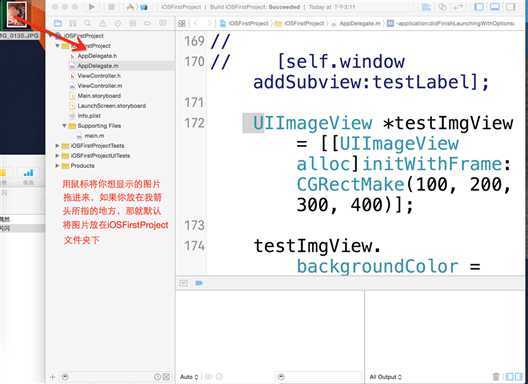528x384 pixels.
Task: Click line number 170 in gutter
Action: [194, 62]
